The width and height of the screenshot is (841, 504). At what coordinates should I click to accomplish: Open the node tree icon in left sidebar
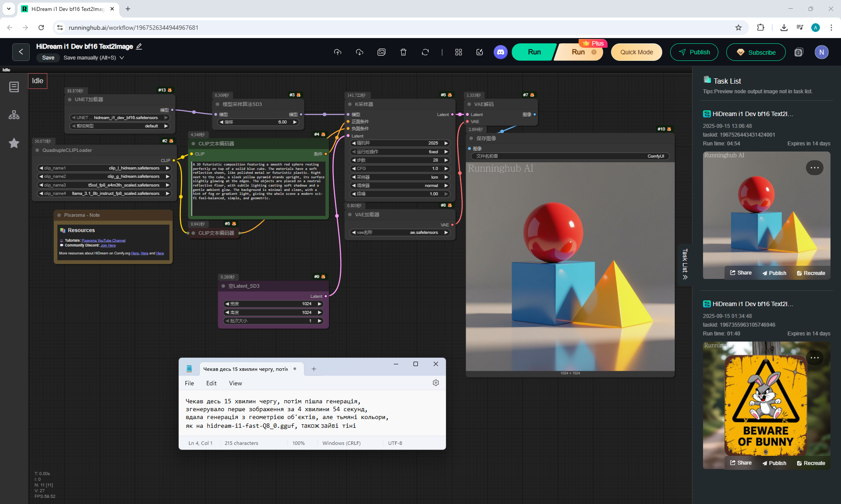tap(14, 115)
